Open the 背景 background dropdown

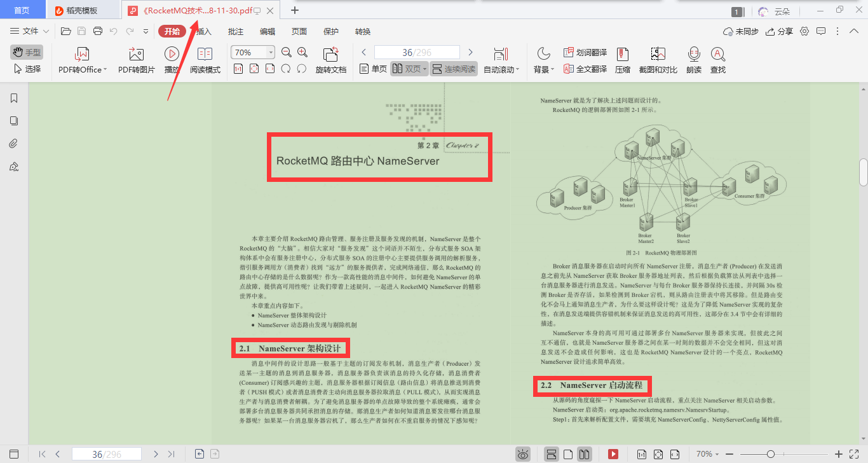tap(544, 61)
